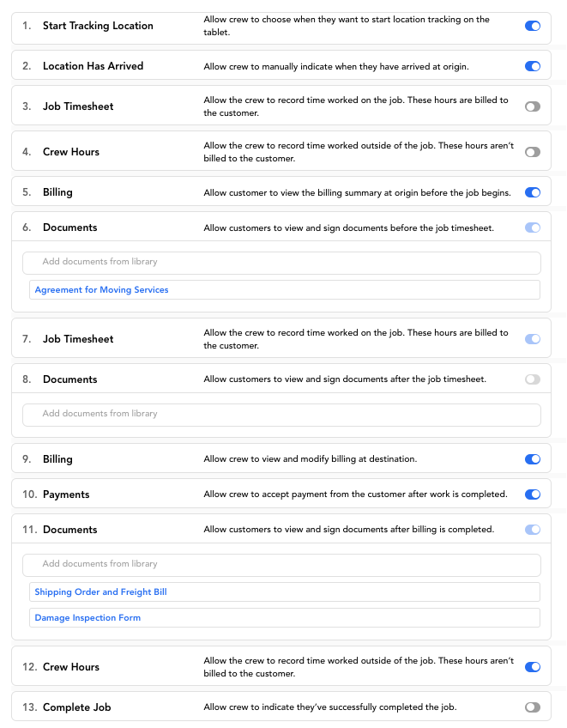This screenshot has width=567, height=728.
Task: Disable the Start Tracking Location toggle
Action: click(x=532, y=26)
